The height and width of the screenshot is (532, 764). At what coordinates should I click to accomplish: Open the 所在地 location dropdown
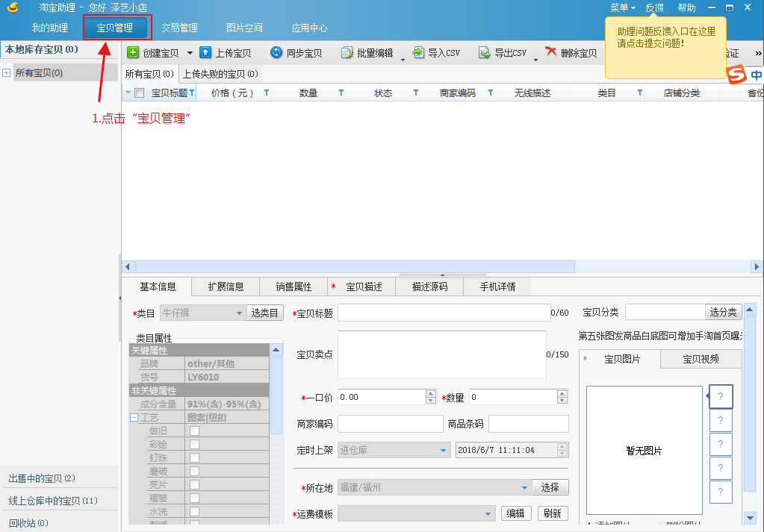[x=524, y=487]
